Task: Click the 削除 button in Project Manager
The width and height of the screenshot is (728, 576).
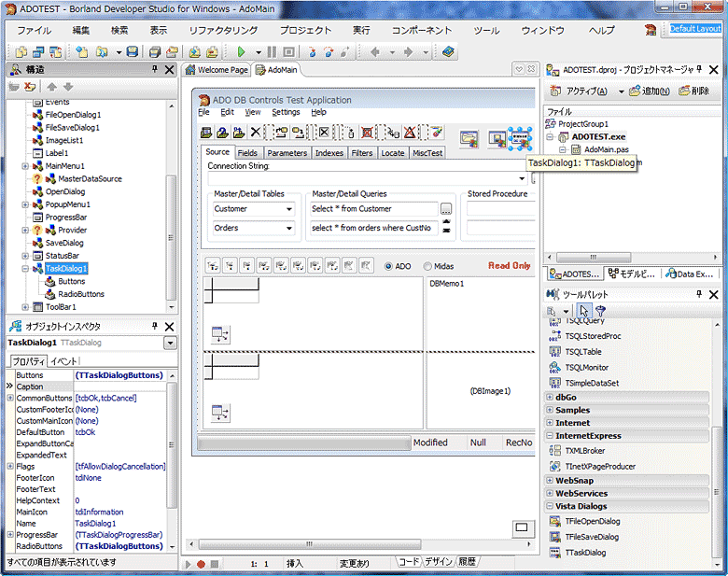Action: point(694,91)
